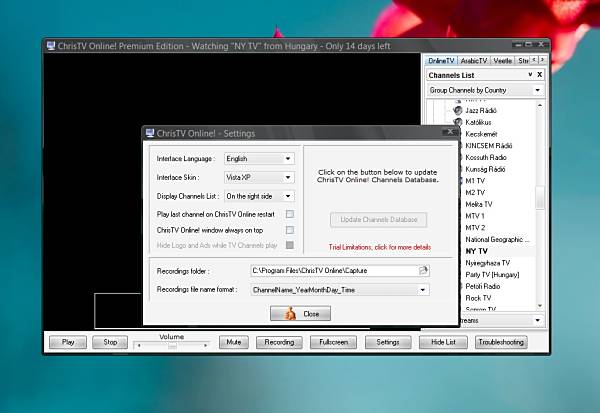Select Kunság Rádió channel
The image size is (600, 413).
[x=485, y=169]
